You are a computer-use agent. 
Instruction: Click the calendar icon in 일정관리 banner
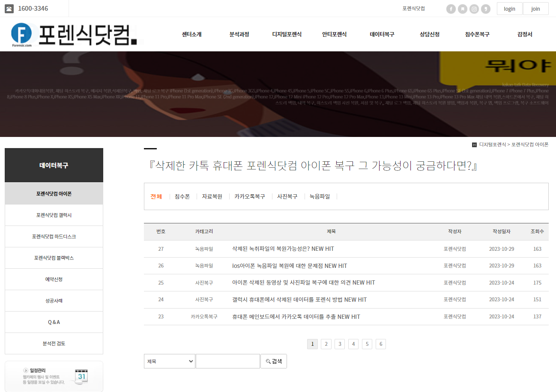(81, 376)
